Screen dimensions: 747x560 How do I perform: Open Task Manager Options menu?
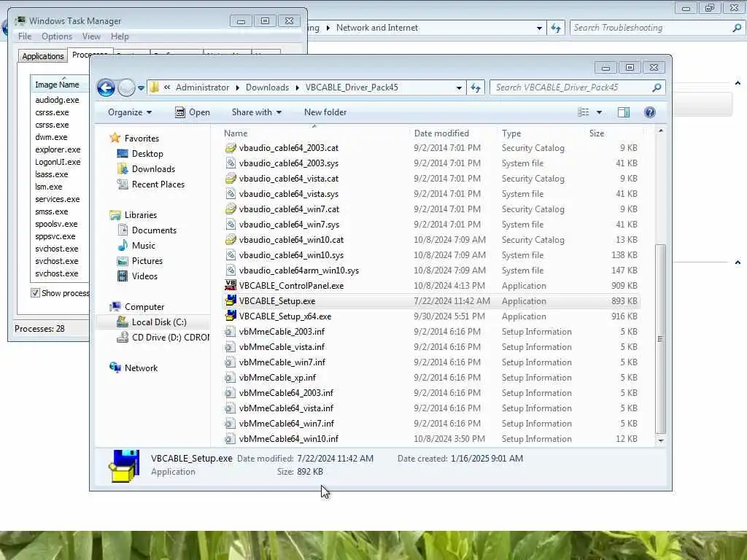57,36
